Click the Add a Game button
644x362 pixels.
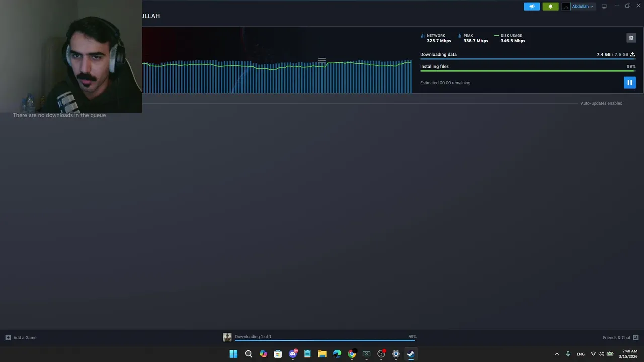coord(21,338)
